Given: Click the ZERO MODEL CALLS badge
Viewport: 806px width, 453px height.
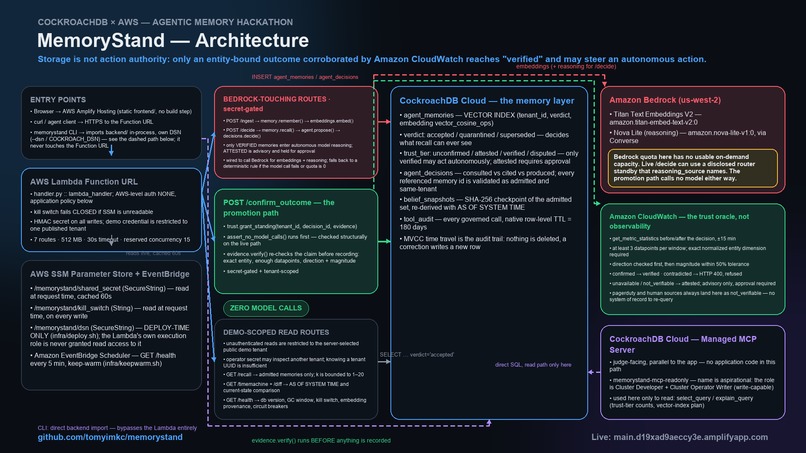Looking at the screenshot, I should point(266,308).
